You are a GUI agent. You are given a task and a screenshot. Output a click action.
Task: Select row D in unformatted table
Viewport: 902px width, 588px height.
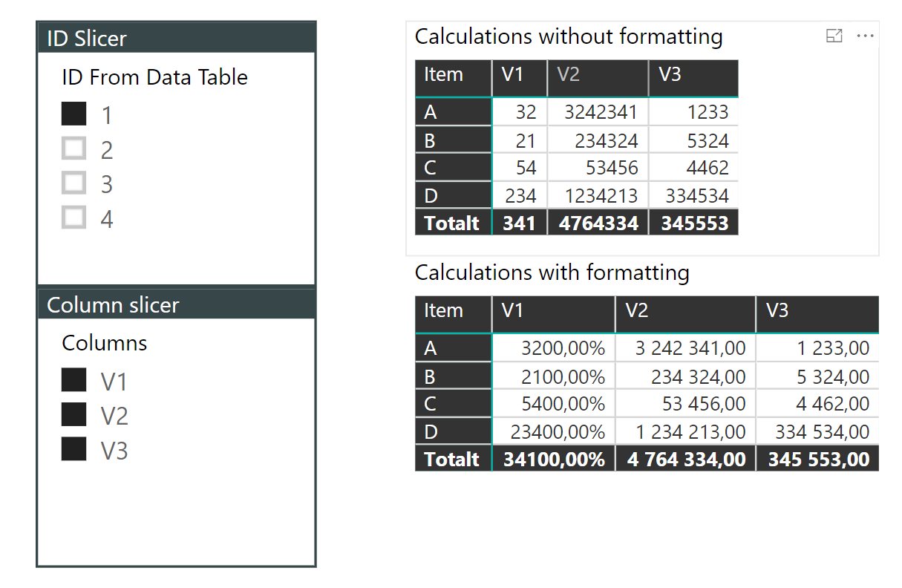pos(453,196)
